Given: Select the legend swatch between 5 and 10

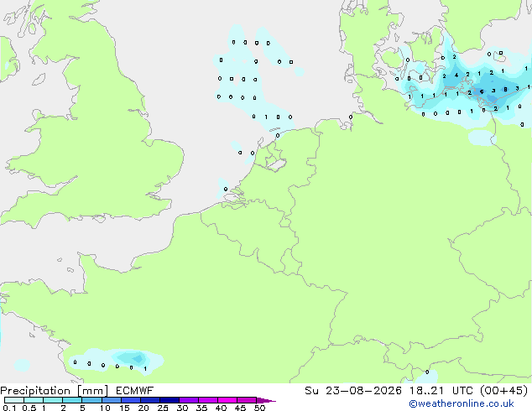Looking at the screenshot, I should (x=91, y=400).
